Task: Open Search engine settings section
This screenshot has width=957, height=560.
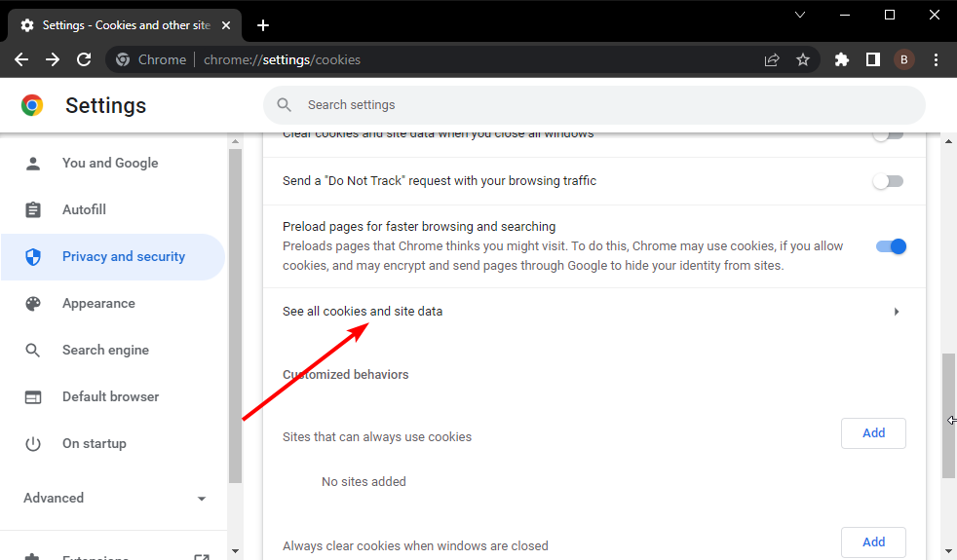Action: point(113,351)
